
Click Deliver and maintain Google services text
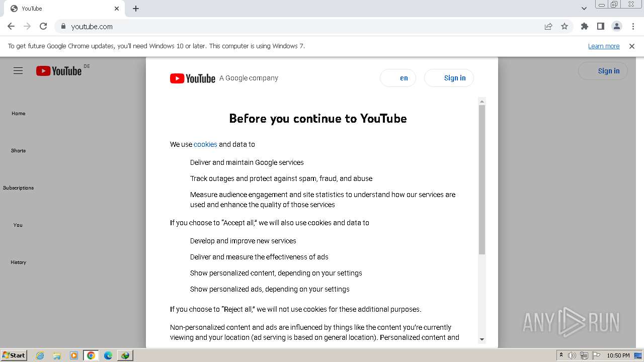coord(247,162)
